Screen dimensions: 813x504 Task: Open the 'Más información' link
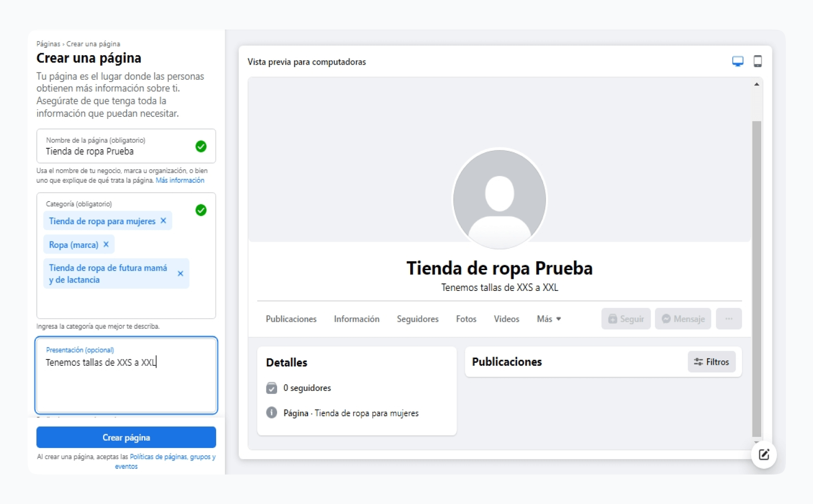tap(180, 180)
